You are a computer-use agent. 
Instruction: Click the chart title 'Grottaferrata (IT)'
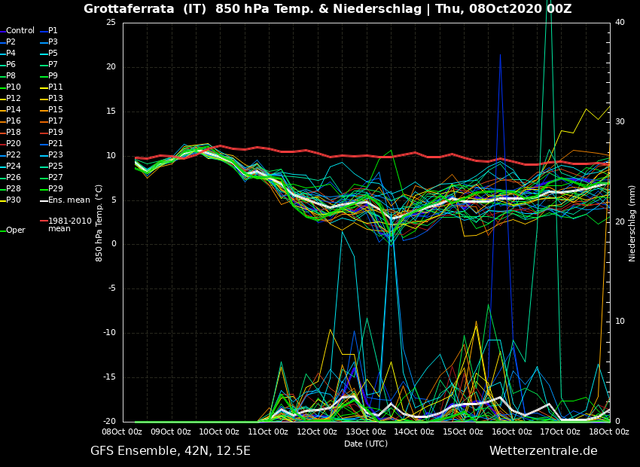(x=145, y=9)
